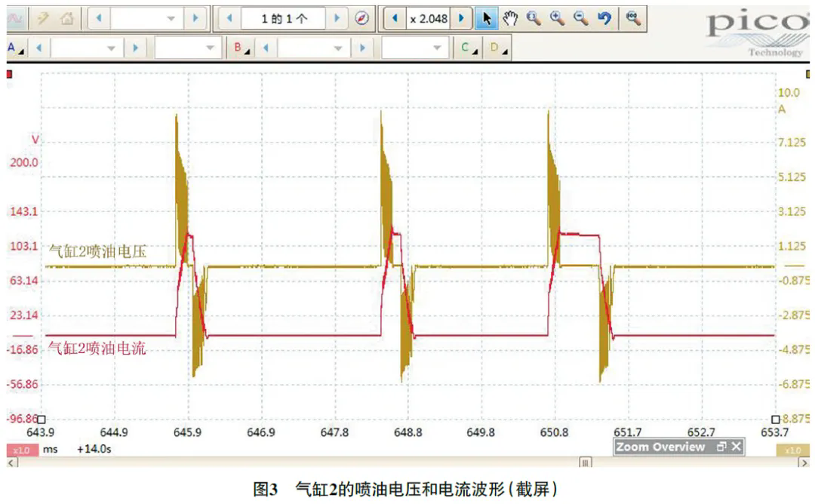815x504 pixels.
Task: Step Channel A range down with the left arrow
Action: click(x=38, y=48)
